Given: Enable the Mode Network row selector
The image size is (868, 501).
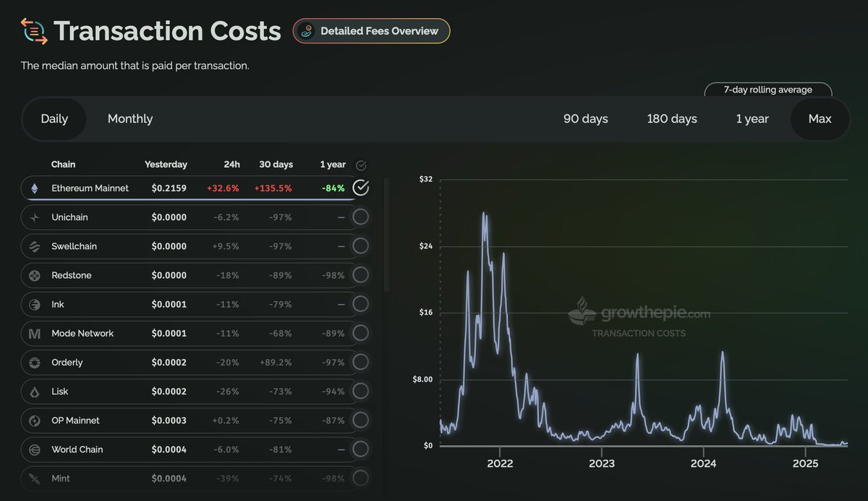Looking at the screenshot, I should pos(360,333).
